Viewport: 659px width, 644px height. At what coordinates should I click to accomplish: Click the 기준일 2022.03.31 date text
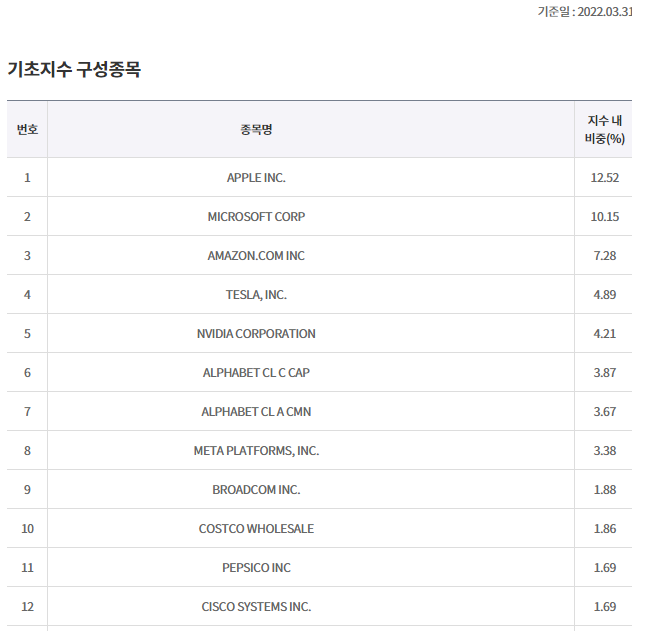585,12
